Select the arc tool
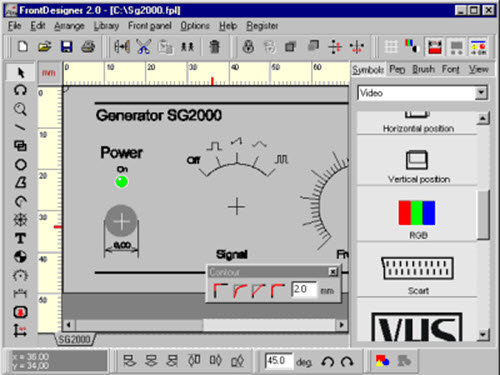The image size is (500, 375). tap(20, 201)
